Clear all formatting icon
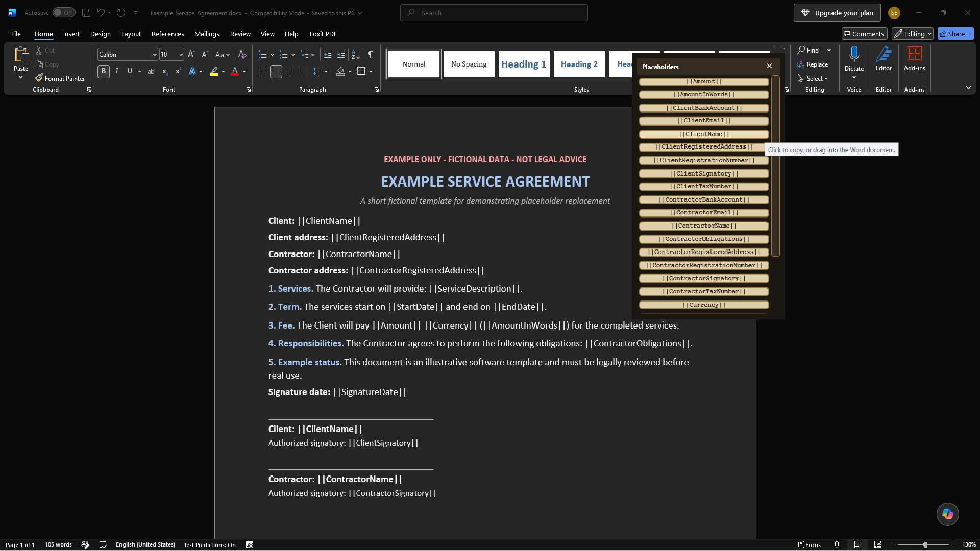 pyautogui.click(x=242, y=54)
